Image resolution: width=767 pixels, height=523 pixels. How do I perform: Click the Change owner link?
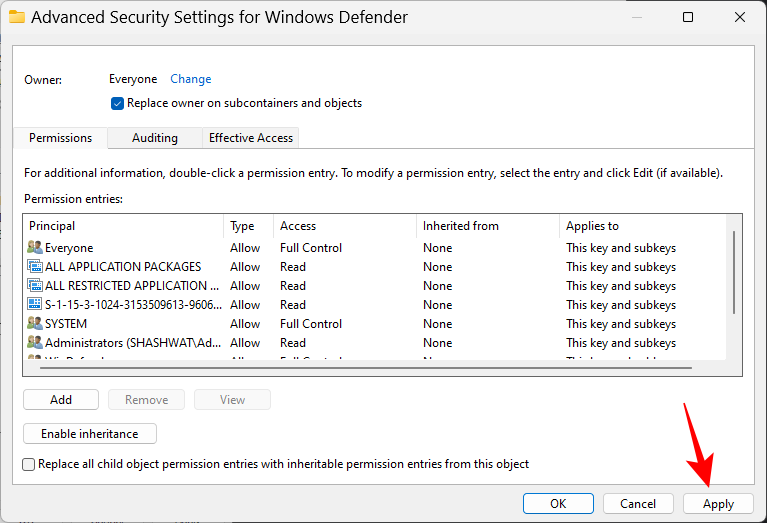click(x=190, y=79)
